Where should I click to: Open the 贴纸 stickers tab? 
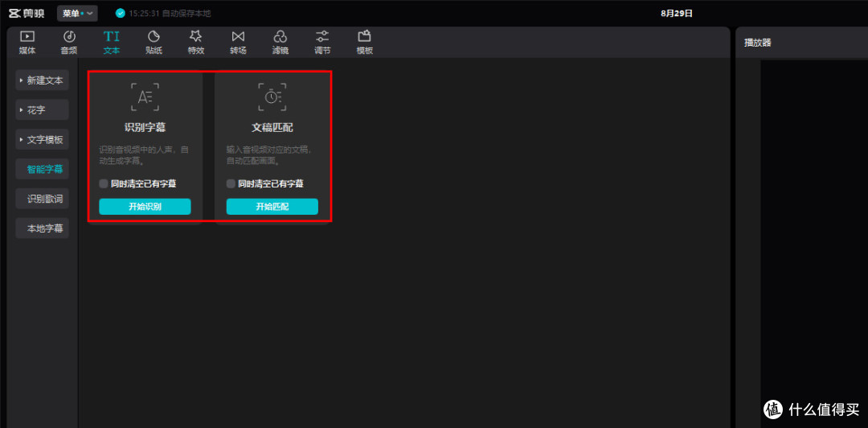(x=154, y=43)
